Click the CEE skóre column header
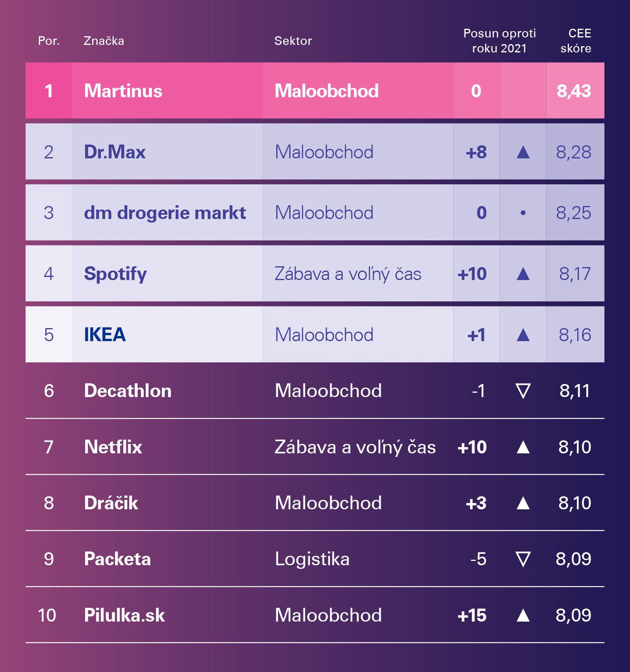 pyautogui.click(x=576, y=41)
